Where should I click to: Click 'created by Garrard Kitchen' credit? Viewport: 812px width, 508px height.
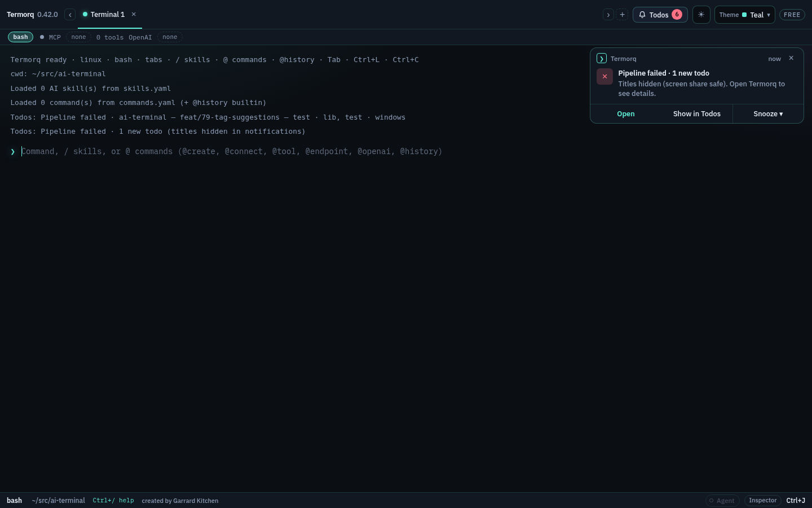pos(180,501)
